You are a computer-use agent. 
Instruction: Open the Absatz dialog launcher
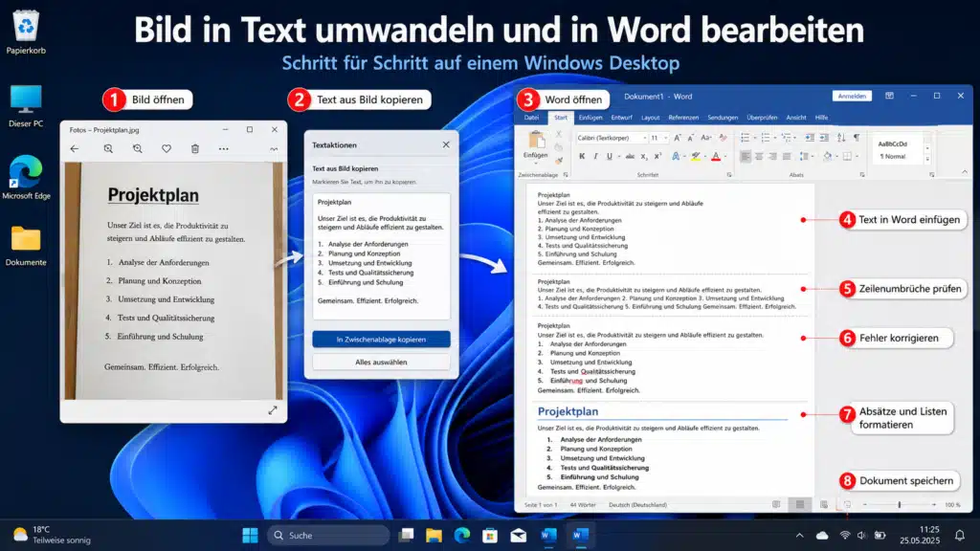[x=862, y=175]
